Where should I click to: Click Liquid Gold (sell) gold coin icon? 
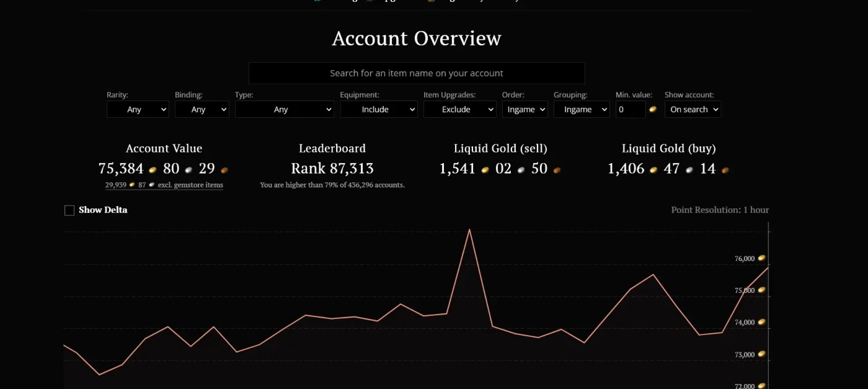(485, 169)
